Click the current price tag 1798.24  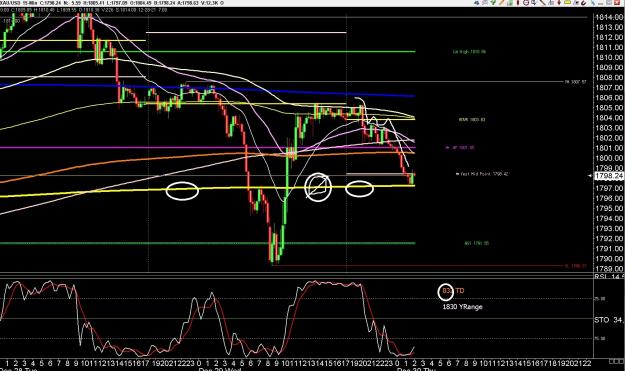[x=609, y=176]
